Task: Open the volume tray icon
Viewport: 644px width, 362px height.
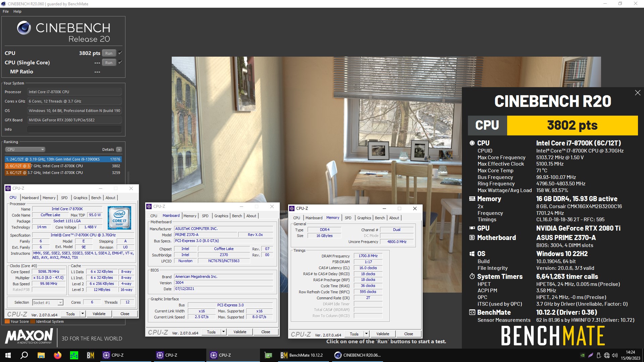Action: click(x=615, y=355)
